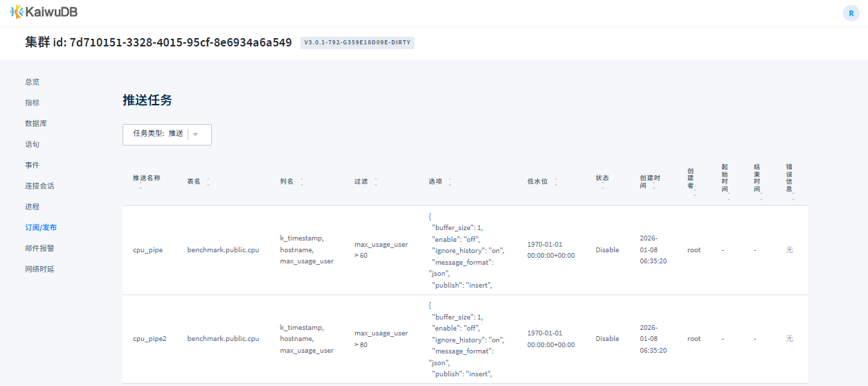Screen dimensions: 868x386
Task: Sort by 低水位 column sort icon
Action: tap(556, 182)
